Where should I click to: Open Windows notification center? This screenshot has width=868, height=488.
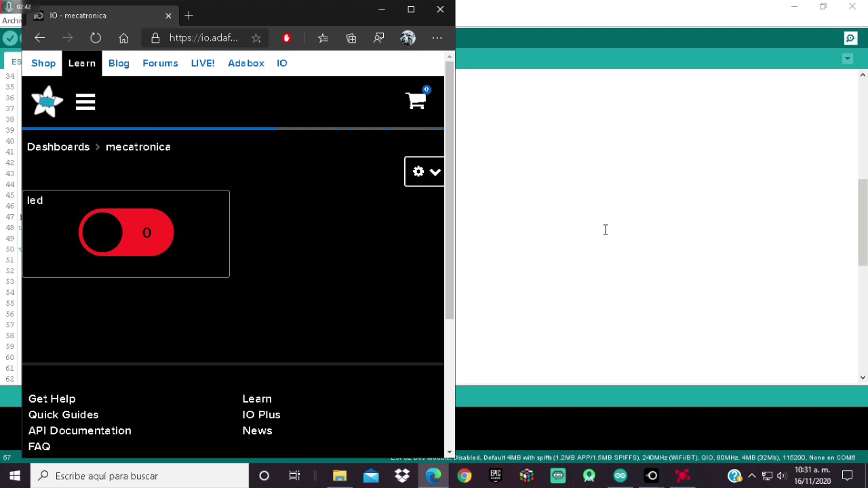pos(848,476)
